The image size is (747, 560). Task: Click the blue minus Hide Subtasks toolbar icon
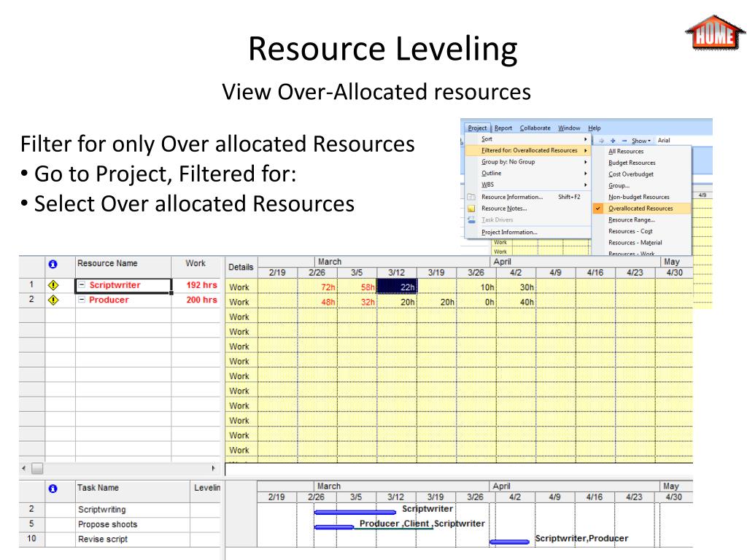point(624,141)
